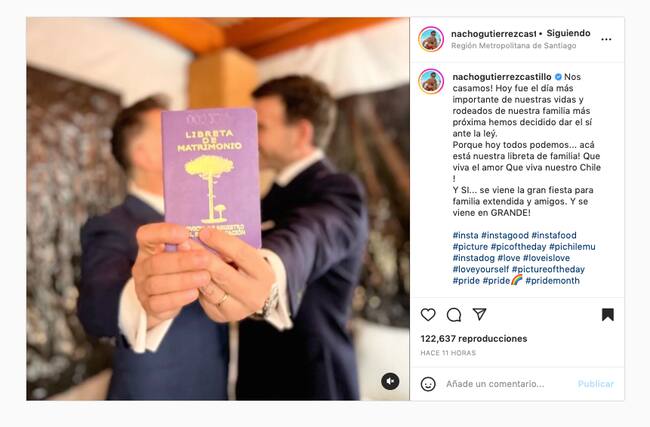Click the Publicar button

596,384
